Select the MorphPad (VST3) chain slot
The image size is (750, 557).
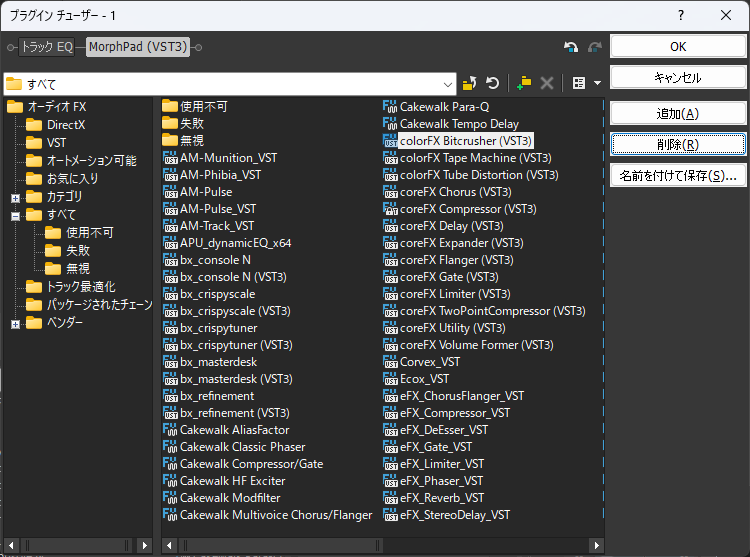(x=138, y=47)
